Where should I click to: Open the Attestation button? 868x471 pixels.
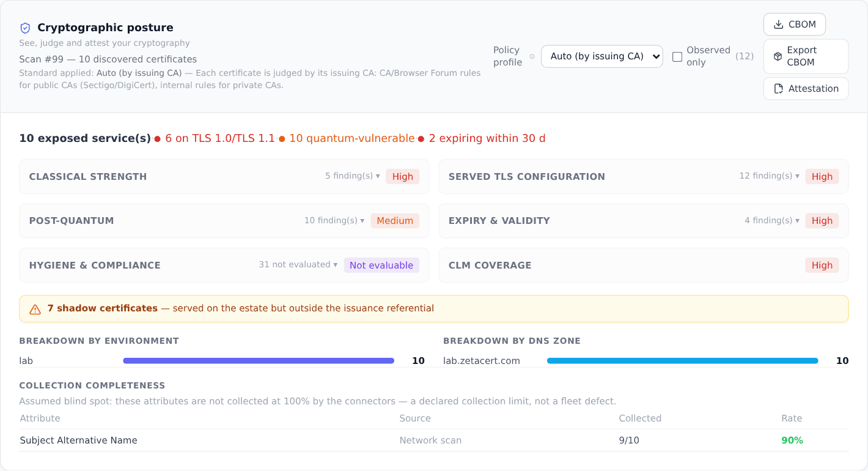tap(806, 89)
